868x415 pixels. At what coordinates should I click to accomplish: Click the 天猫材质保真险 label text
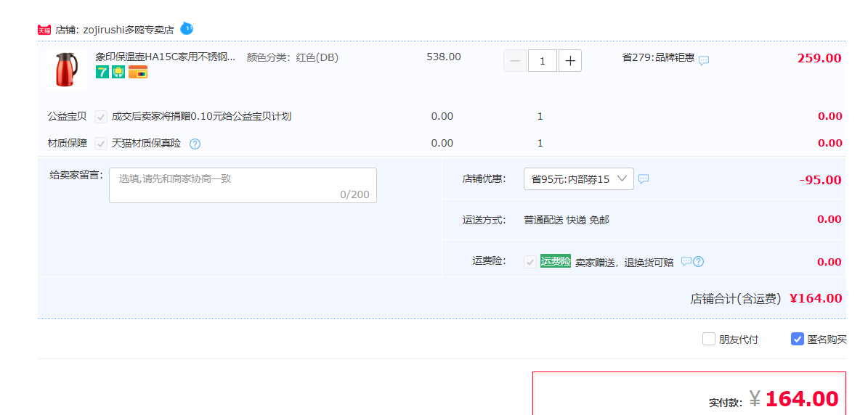pos(146,144)
